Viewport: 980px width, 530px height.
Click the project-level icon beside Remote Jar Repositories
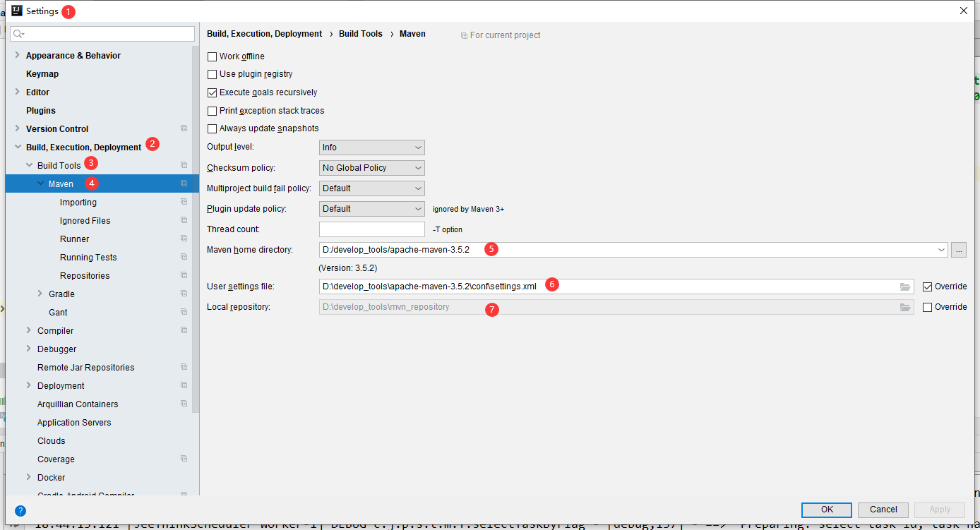(x=184, y=367)
